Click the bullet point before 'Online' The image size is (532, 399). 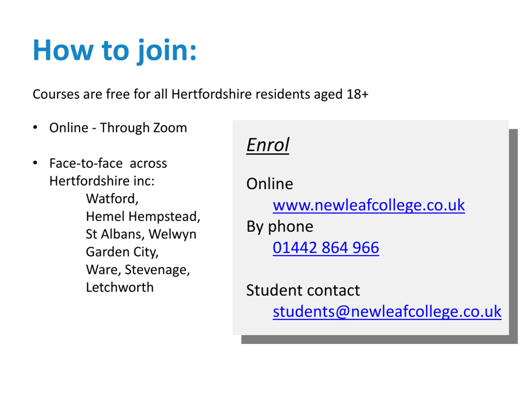click(35, 127)
